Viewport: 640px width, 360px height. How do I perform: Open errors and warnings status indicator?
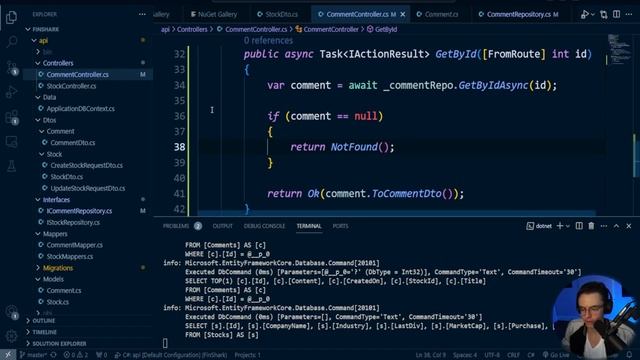[x=76, y=355]
